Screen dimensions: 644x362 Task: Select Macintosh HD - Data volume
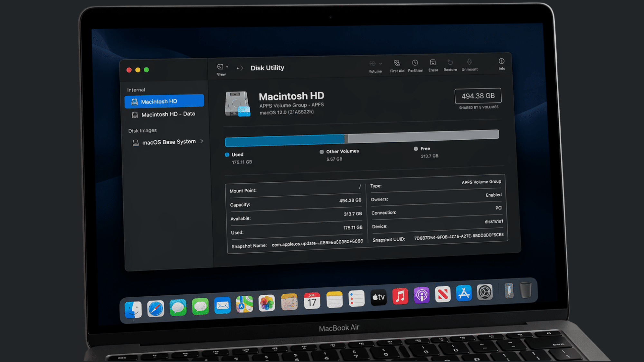point(164,114)
